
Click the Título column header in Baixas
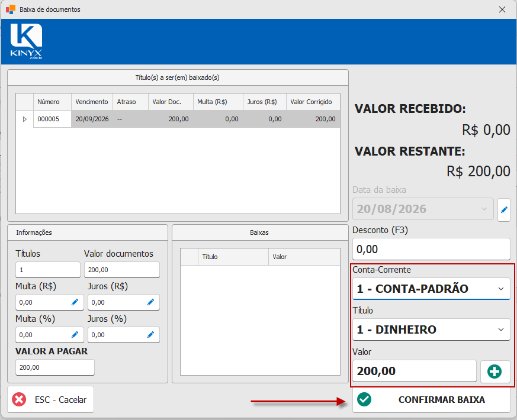point(233,257)
